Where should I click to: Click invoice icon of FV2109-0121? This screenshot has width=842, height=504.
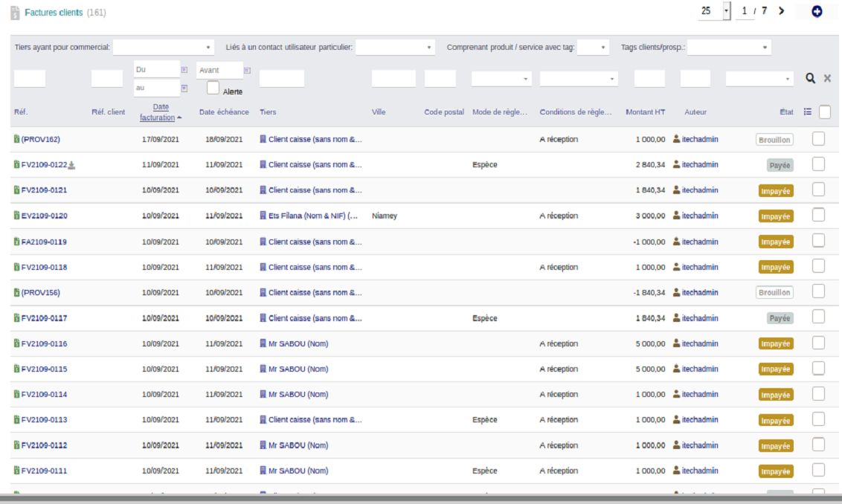pyautogui.click(x=16, y=190)
